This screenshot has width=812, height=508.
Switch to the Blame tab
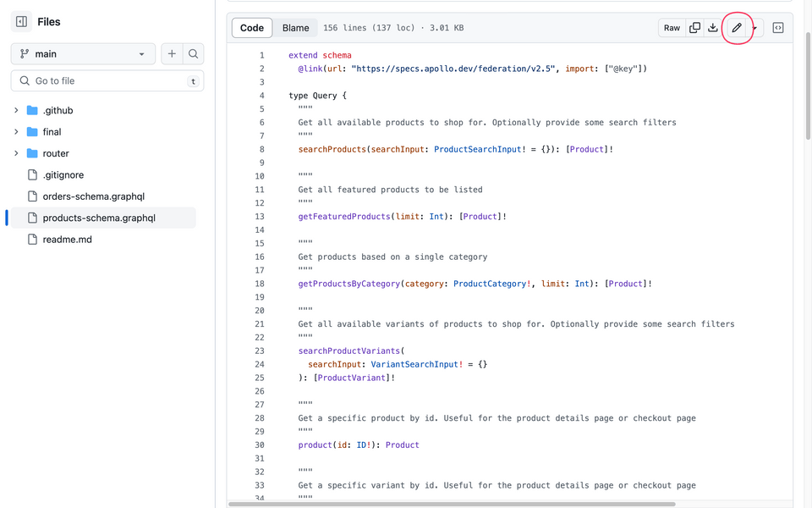pyautogui.click(x=296, y=28)
